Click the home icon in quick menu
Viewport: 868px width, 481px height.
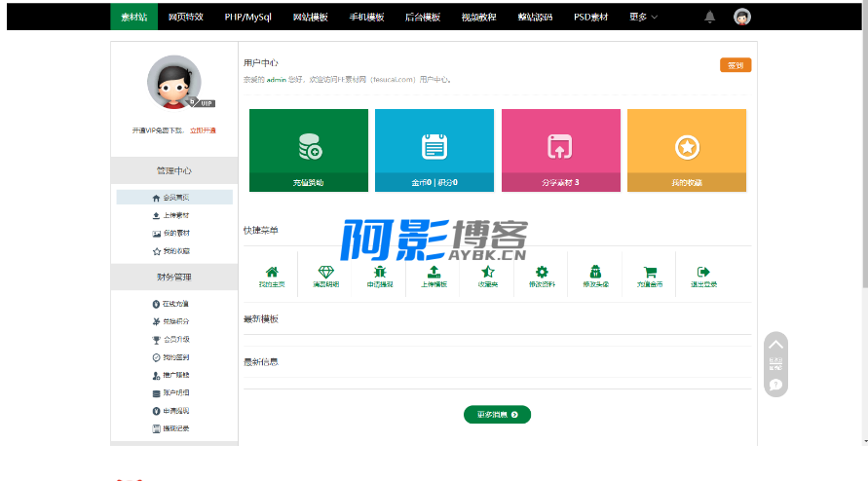click(x=272, y=273)
